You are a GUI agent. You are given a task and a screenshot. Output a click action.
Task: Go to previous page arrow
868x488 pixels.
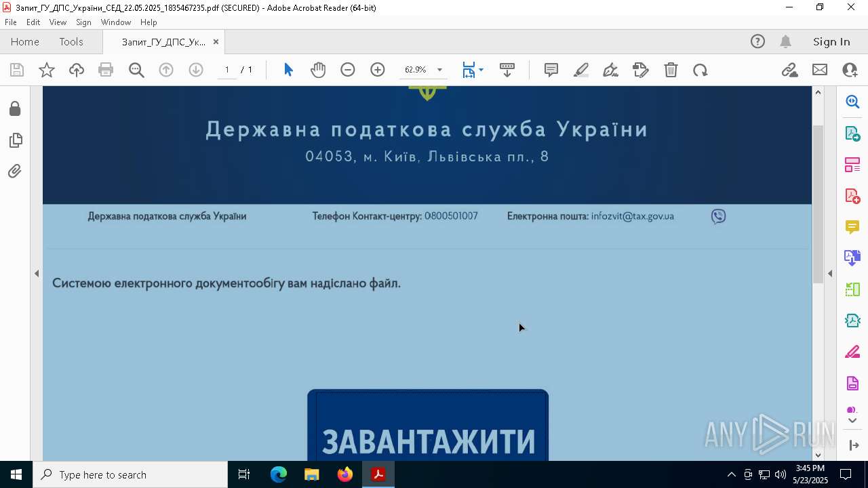tap(166, 70)
